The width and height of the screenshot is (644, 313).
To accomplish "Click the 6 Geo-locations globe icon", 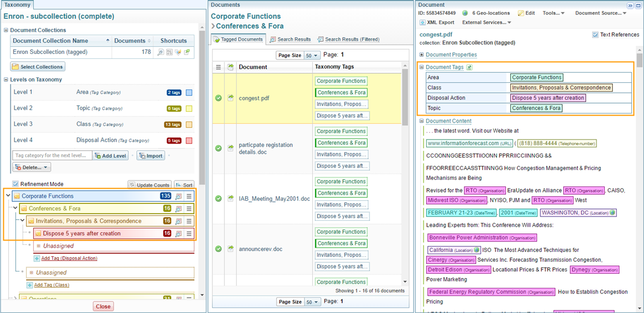I will tap(465, 13).
